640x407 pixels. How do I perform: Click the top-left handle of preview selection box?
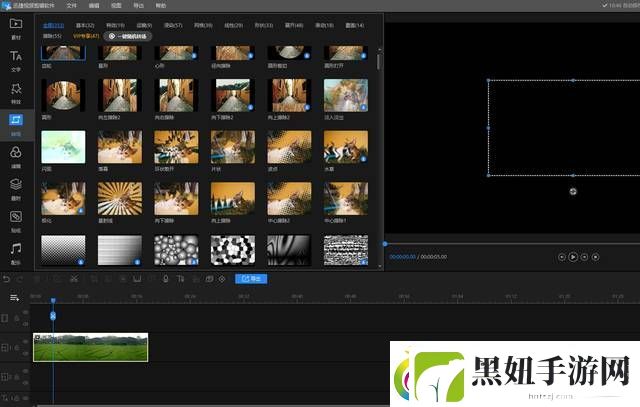(488, 80)
